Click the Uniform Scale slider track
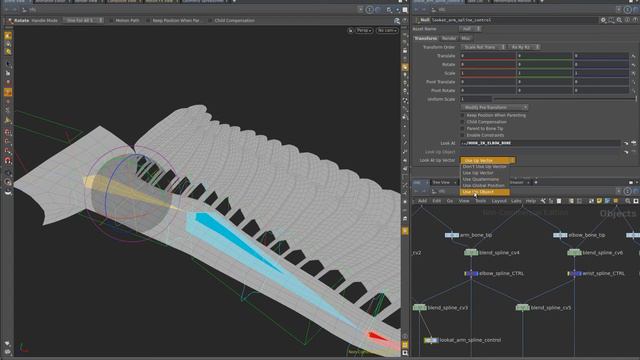640x360 pixels. tap(564, 99)
